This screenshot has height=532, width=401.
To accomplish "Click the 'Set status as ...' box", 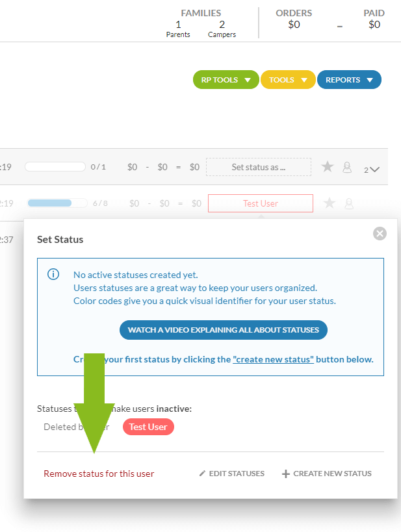I will pyautogui.click(x=259, y=167).
